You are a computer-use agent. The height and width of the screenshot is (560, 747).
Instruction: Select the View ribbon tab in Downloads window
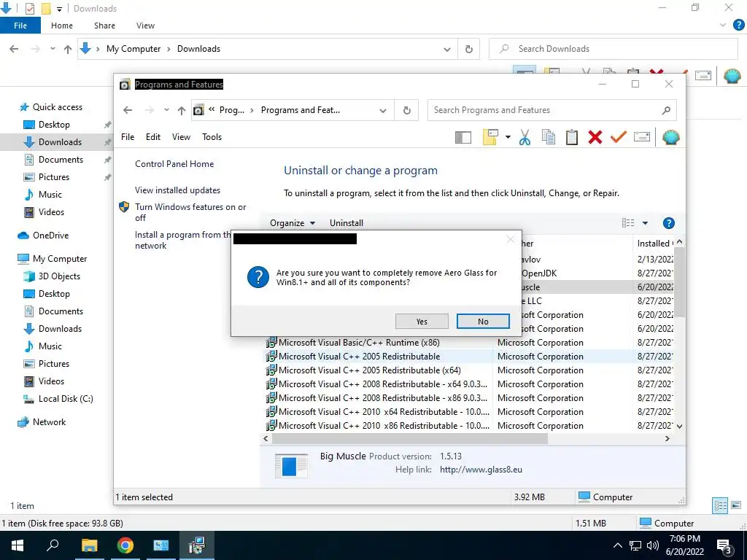tap(145, 26)
